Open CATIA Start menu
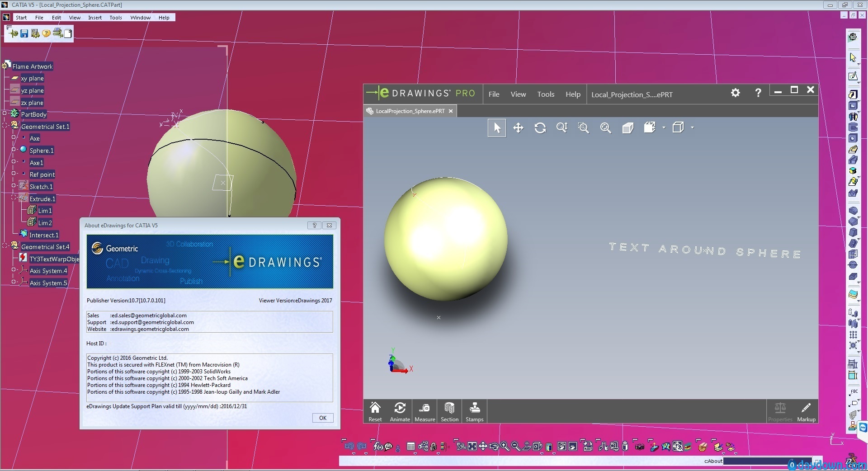The width and height of the screenshot is (868, 471). [x=21, y=18]
